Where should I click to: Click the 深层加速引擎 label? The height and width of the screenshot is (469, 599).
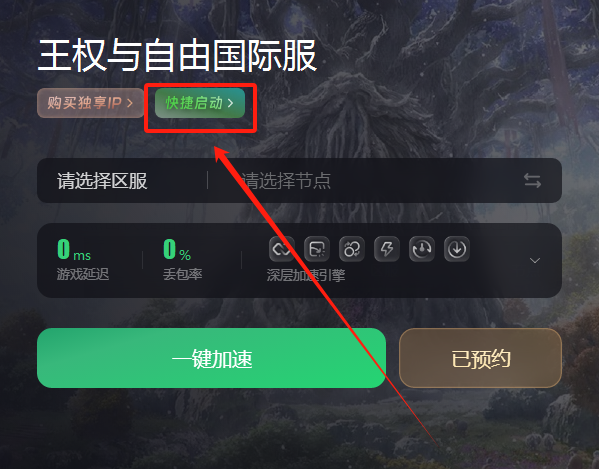(306, 275)
